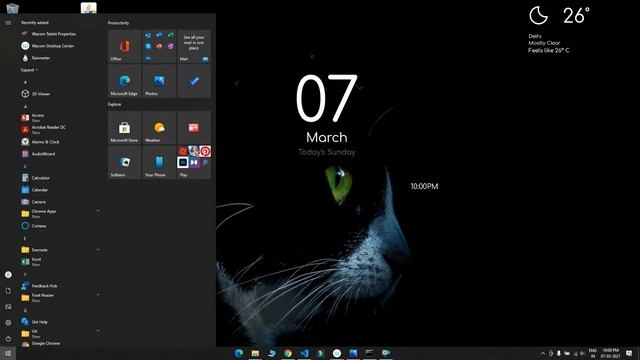Open taskbar clock and date
Image resolution: width=640 pixels, height=360 pixels.
pos(610,353)
